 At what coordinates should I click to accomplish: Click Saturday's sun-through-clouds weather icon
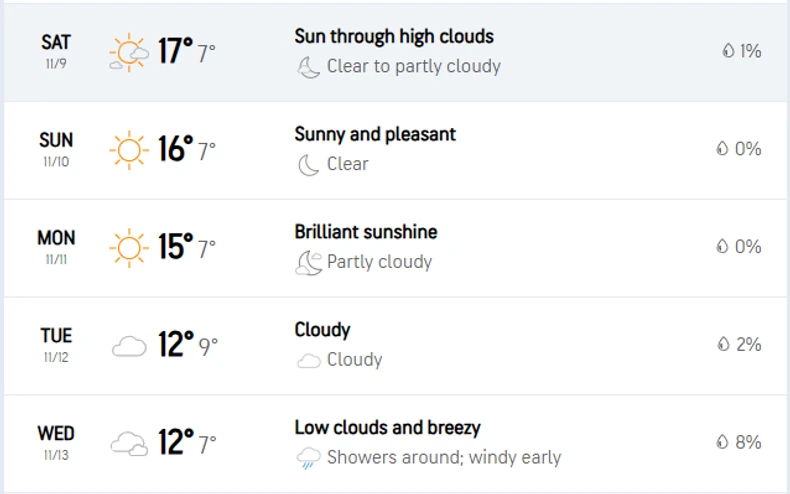tap(129, 52)
